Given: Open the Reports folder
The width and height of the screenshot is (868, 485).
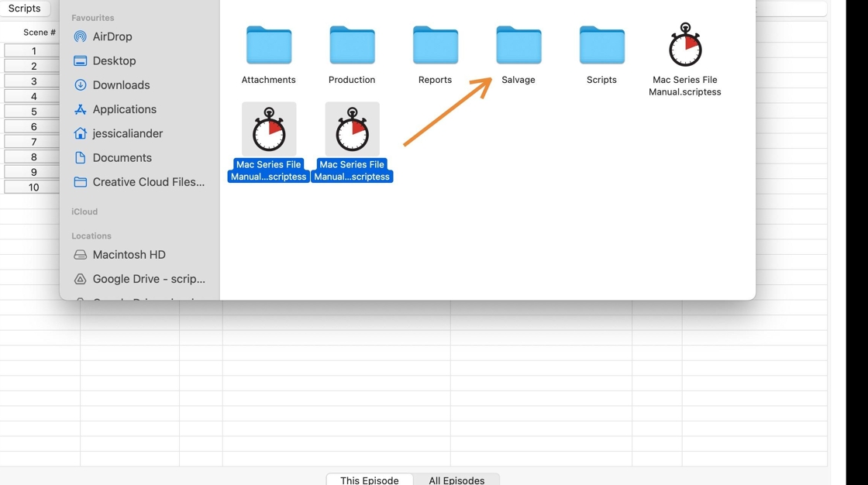Looking at the screenshot, I should click(435, 46).
